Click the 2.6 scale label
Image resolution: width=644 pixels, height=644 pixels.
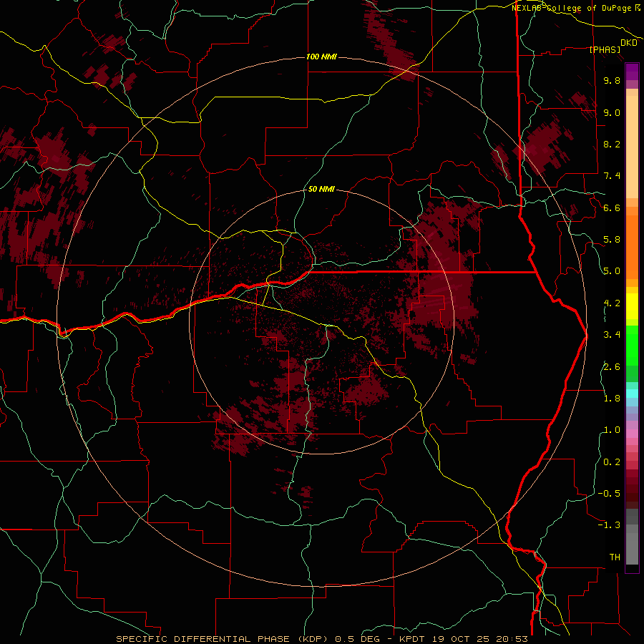[612, 367]
